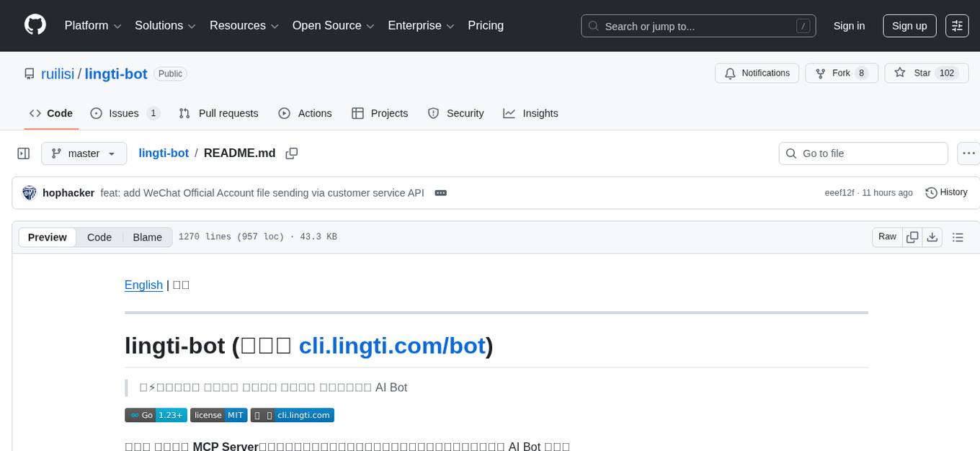Fork the lingti-bot repository
The width and height of the screenshot is (980, 451).
coord(836,73)
